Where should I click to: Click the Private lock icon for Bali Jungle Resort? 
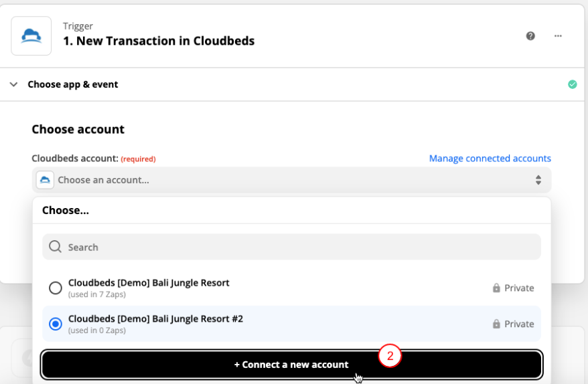click(x=496, y=288)
